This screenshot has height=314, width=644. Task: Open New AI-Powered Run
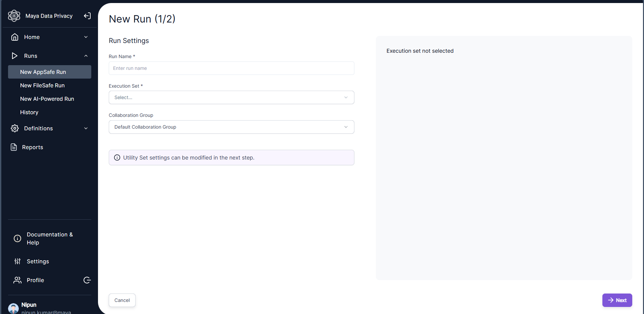(47, 99)
